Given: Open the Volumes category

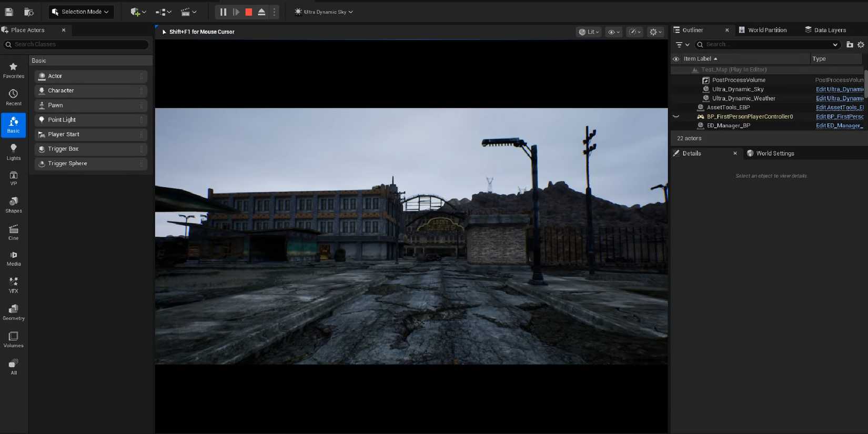Looking at the screenshot, I should (14, 339).
